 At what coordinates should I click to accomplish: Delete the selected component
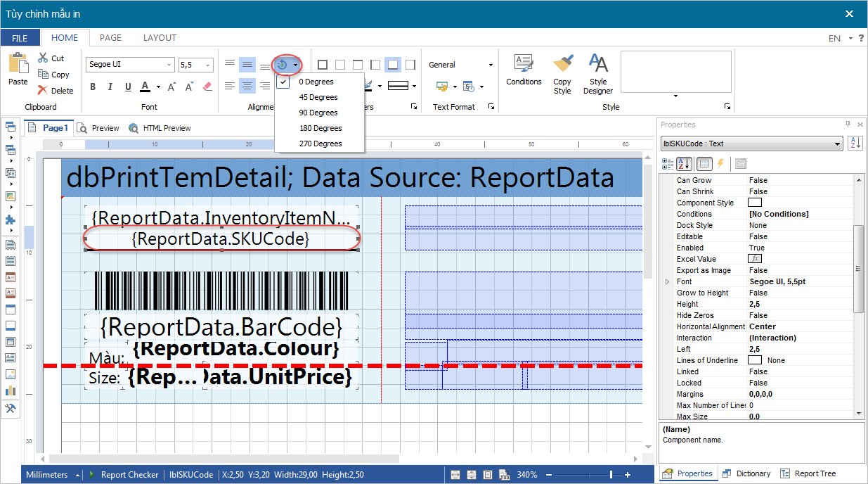55,90
